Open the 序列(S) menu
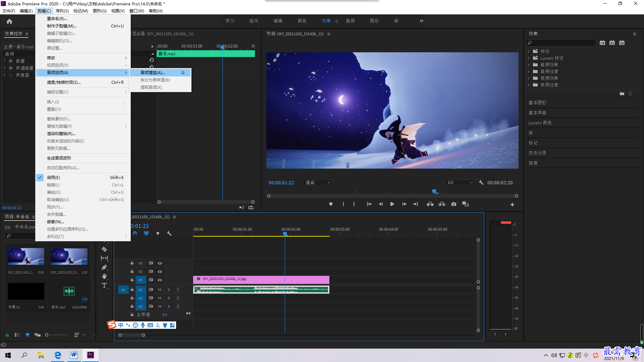644x362 pixels. [62, 11]
